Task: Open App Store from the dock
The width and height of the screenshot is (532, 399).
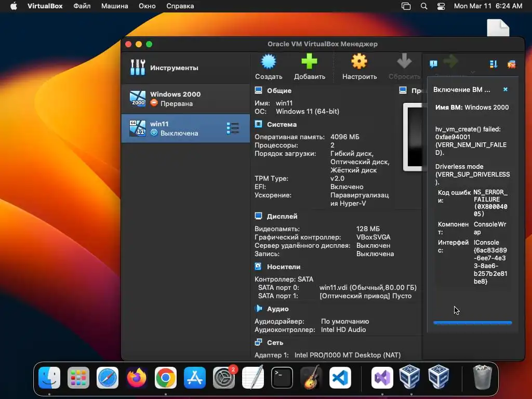Action: pyautogui.click(x=195, y=378)
